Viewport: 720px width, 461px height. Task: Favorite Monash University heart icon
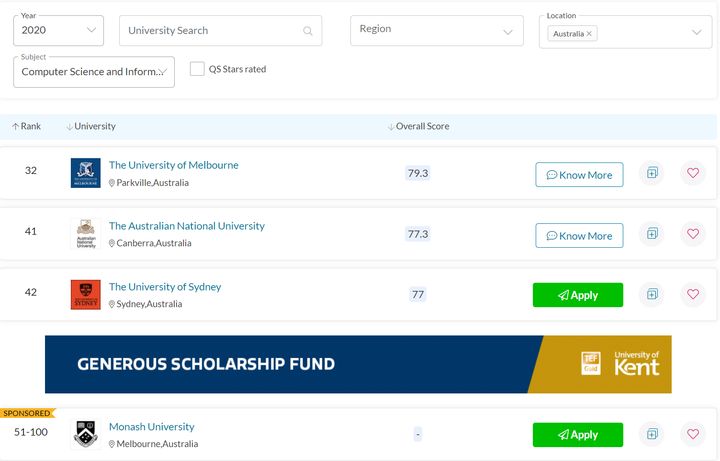pos(693,434)
